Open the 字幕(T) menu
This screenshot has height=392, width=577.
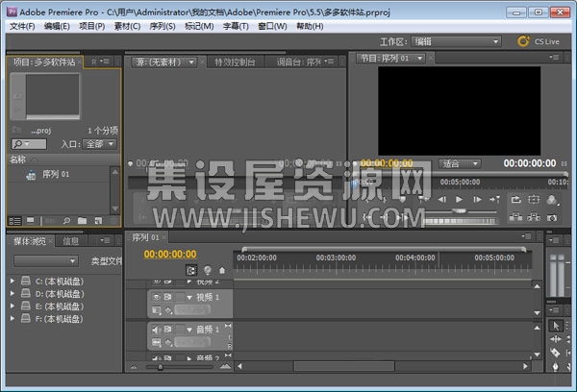[x=236, y=26]
